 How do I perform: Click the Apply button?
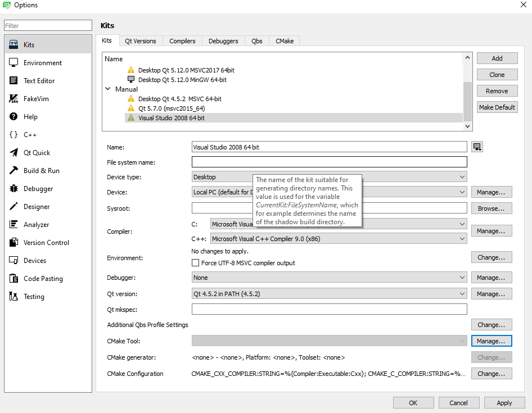pyautogui.click(x=504, y=403)
